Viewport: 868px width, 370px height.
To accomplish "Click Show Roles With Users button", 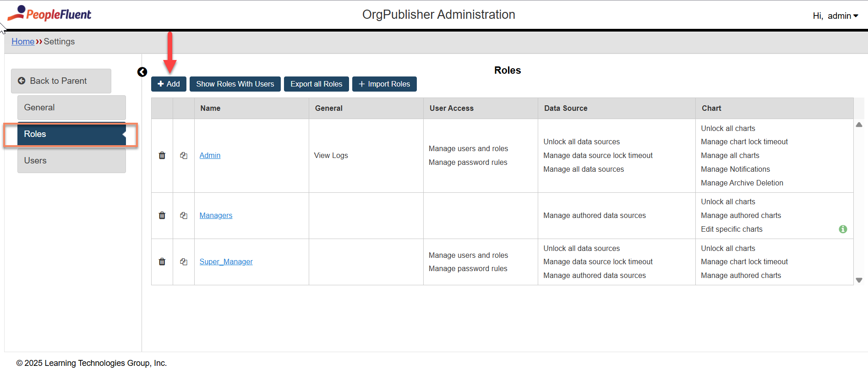I will pos(235,84).
